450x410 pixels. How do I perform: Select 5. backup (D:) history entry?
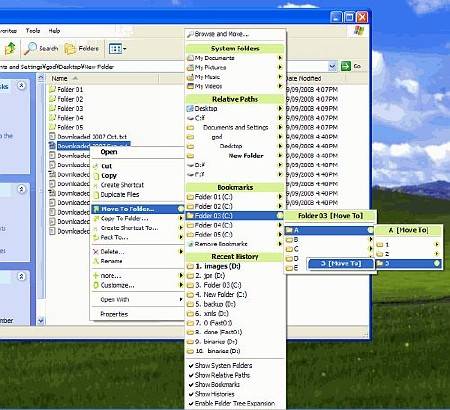[235, 304]
